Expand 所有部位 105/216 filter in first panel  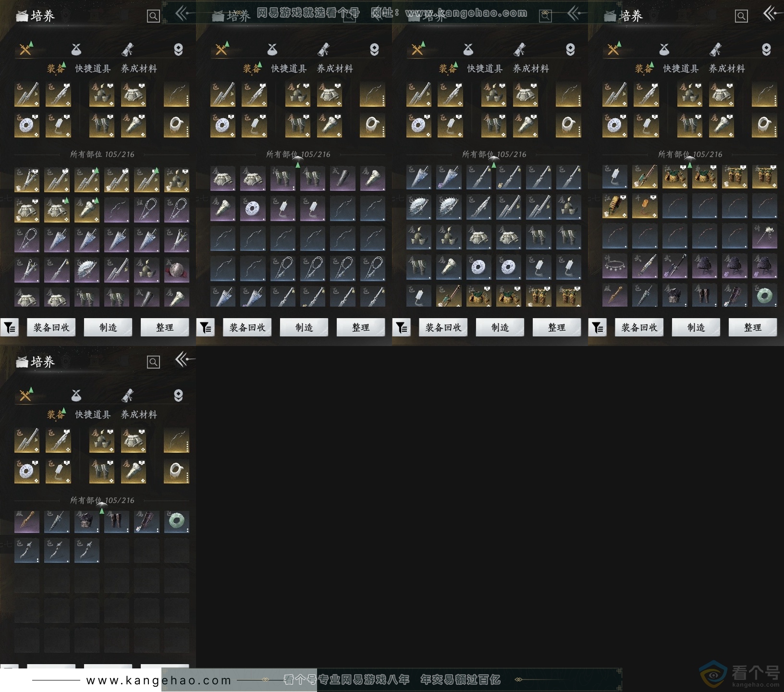pos(102,154)
